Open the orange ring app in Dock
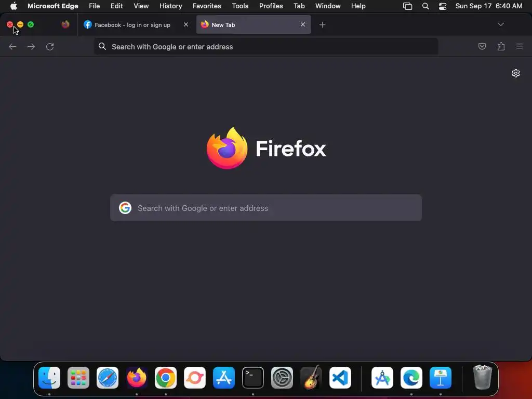532x399 pixels. [x=195, y=378]
